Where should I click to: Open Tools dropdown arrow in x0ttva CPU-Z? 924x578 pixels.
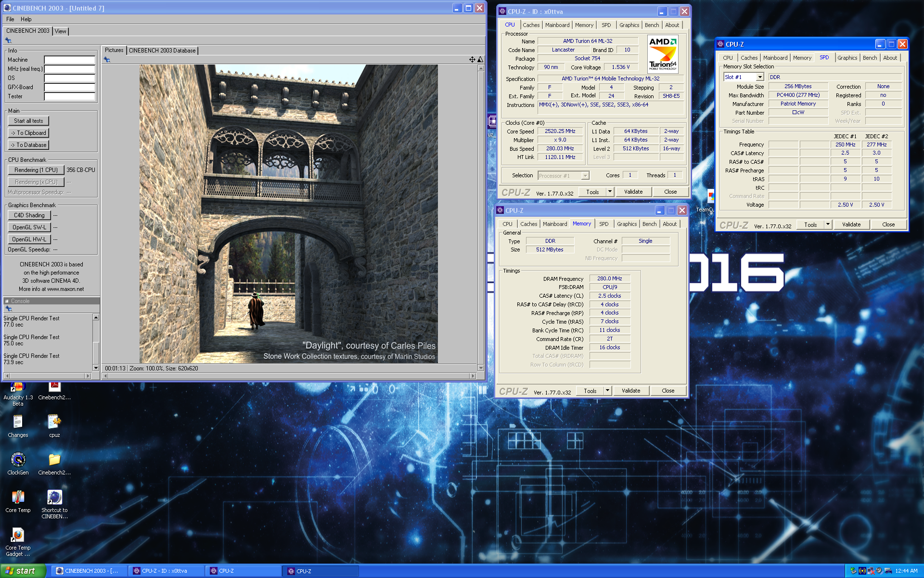point(610,192)
